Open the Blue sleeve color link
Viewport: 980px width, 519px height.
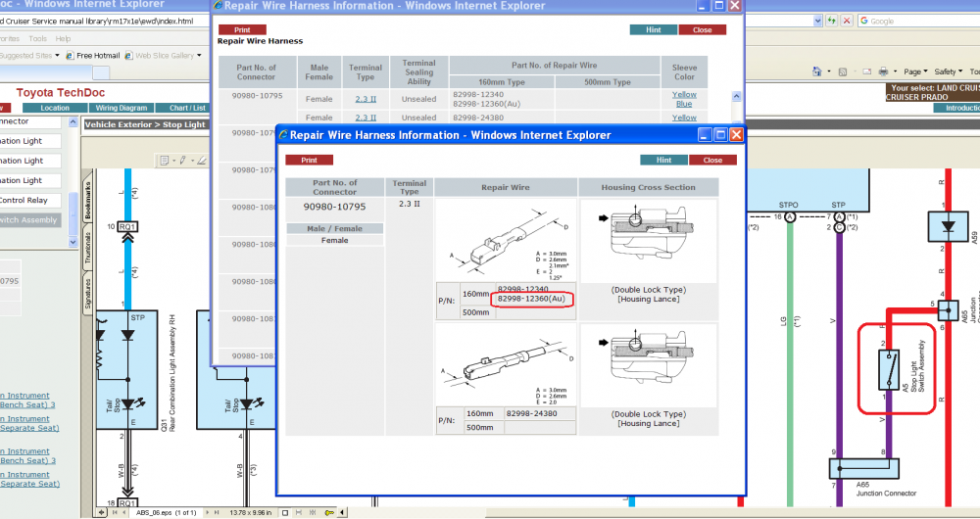tap(684, 104)
